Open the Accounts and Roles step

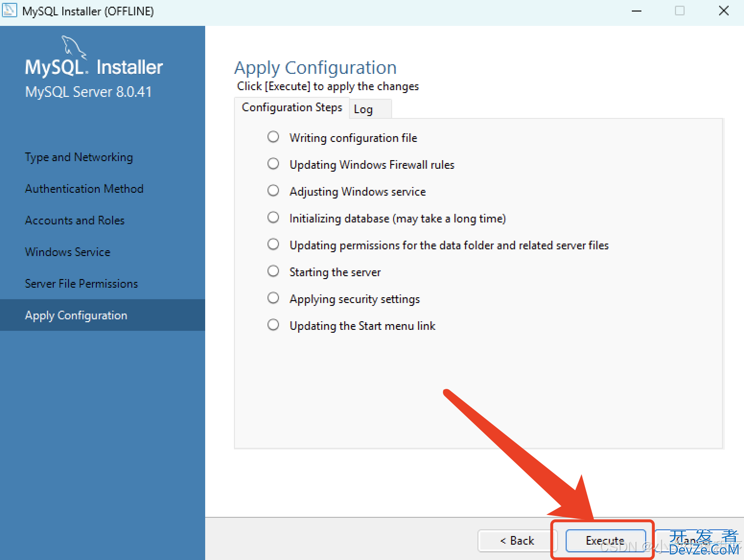tap(75, 221)
